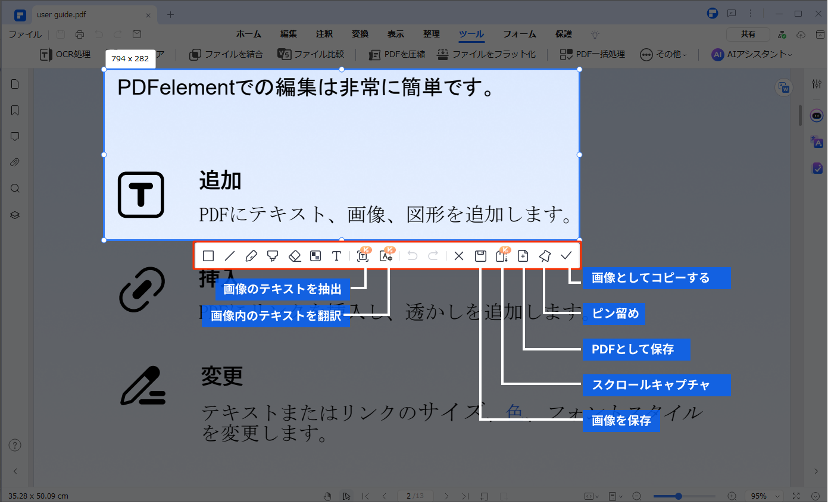Go to next page arrow in the status bar
Screen dimensions: 828x504
click(x=447, y=496)
